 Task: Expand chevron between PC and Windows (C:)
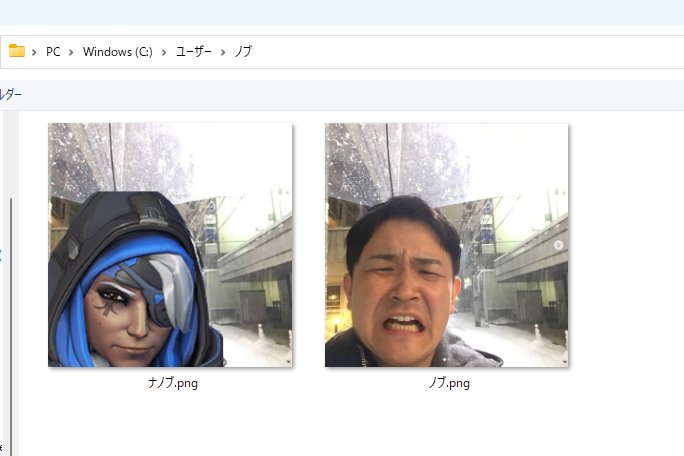pyautogui.click(x=71, y=52)
